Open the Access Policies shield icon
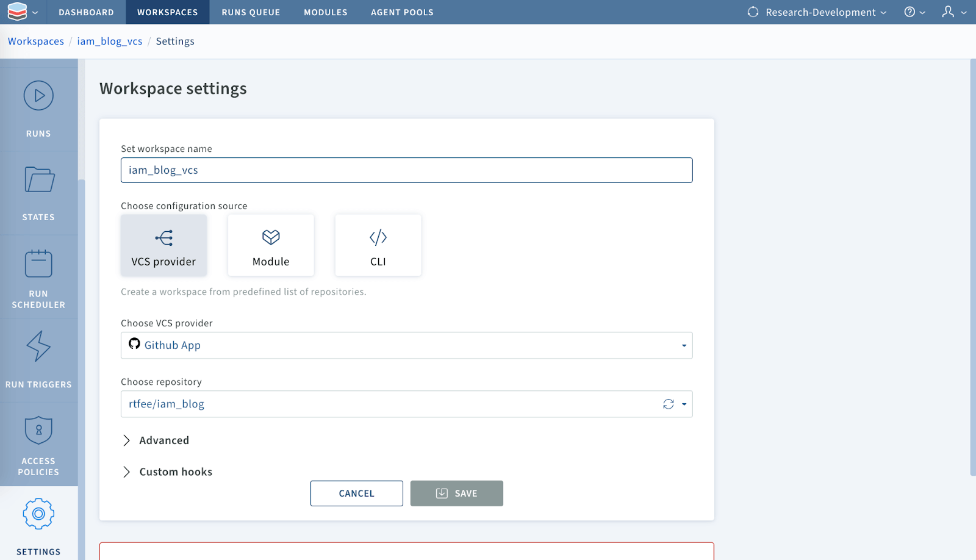The width and height of the screenshot is (976, 560). click(38, 431)
